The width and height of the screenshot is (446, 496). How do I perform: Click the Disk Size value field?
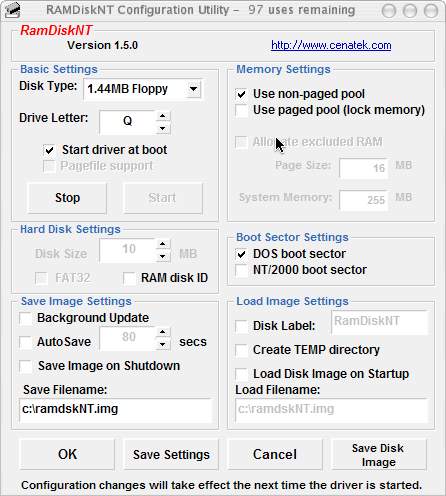tap(127, 250)
